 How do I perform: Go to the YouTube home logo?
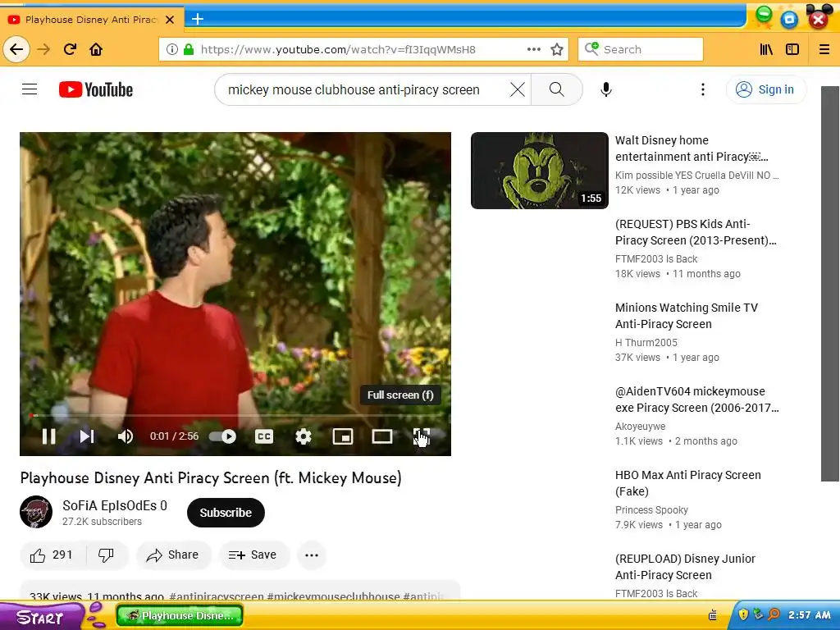point(96,89)
